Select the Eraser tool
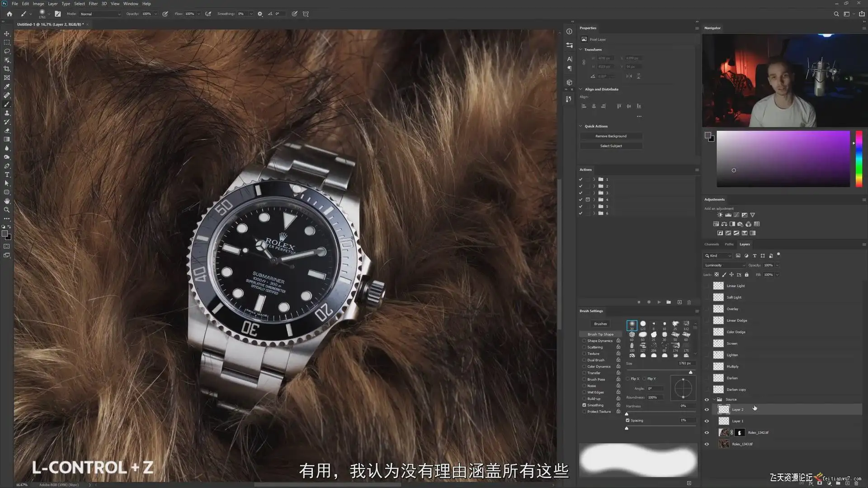Image resolution: width=868 pixels, height=488 pixels. coord(7,131)
